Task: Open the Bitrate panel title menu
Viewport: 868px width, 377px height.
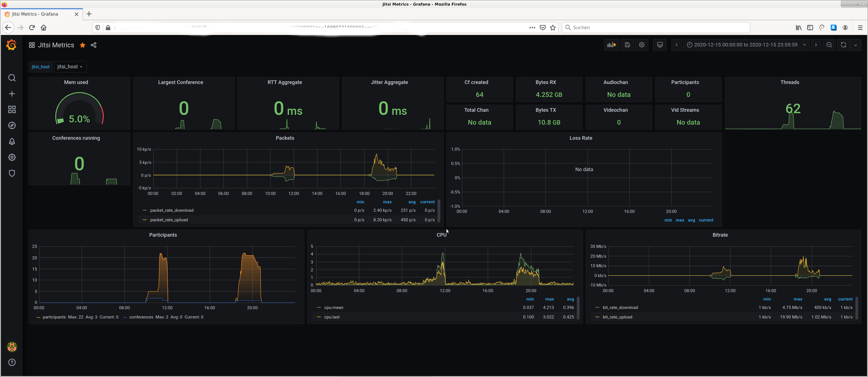Action: 720,235
